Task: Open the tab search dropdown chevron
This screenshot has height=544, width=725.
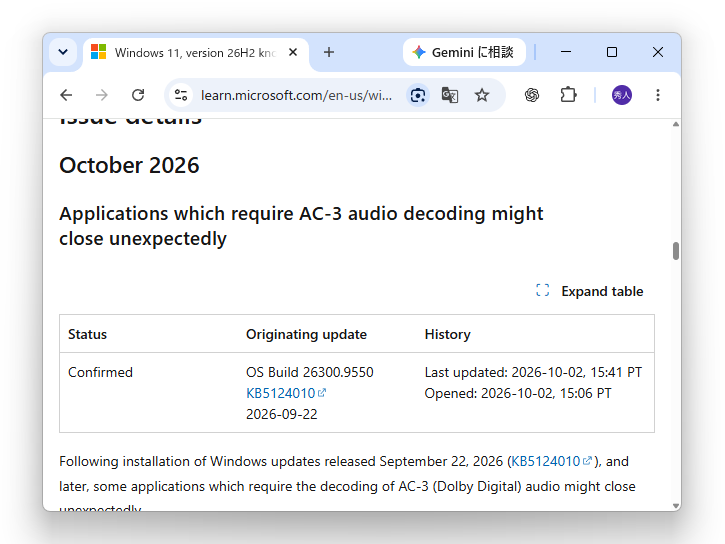Action: (63, 52)
